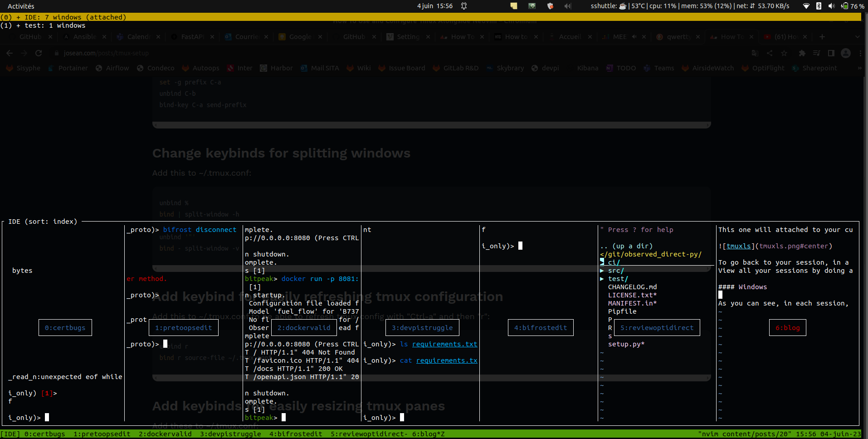868x439 pixels.
Task: Open the Wi-Fi status icon
Action: (806, 6)
